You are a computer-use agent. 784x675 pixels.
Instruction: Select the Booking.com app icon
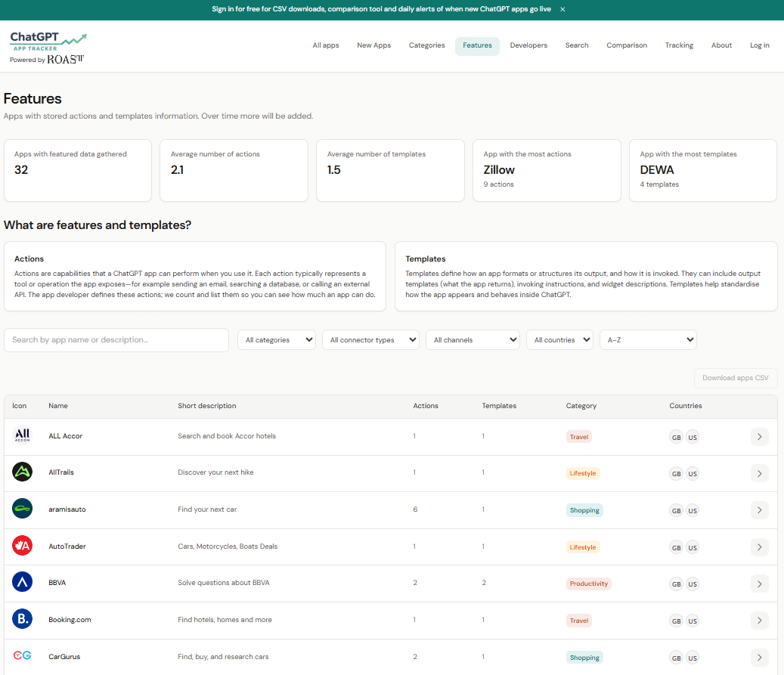click(22, 618)
